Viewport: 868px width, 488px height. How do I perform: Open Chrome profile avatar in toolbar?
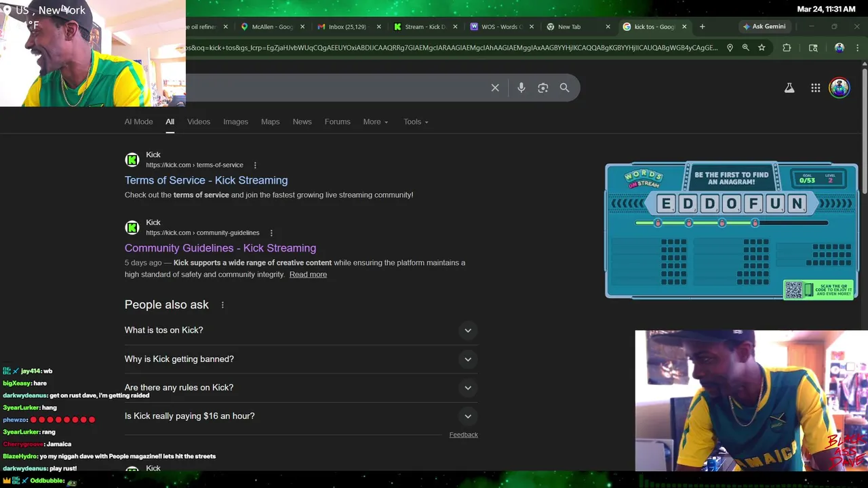click(840, 47)
